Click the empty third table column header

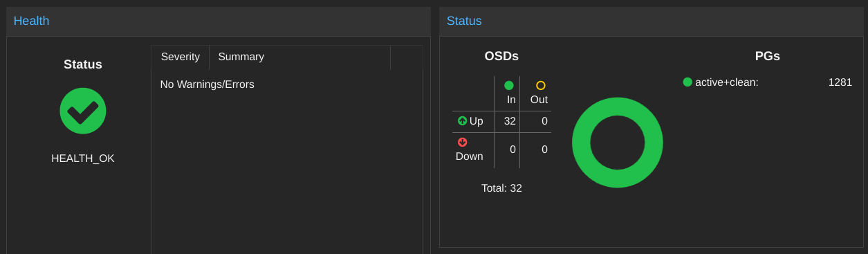(x=407, y=57)
